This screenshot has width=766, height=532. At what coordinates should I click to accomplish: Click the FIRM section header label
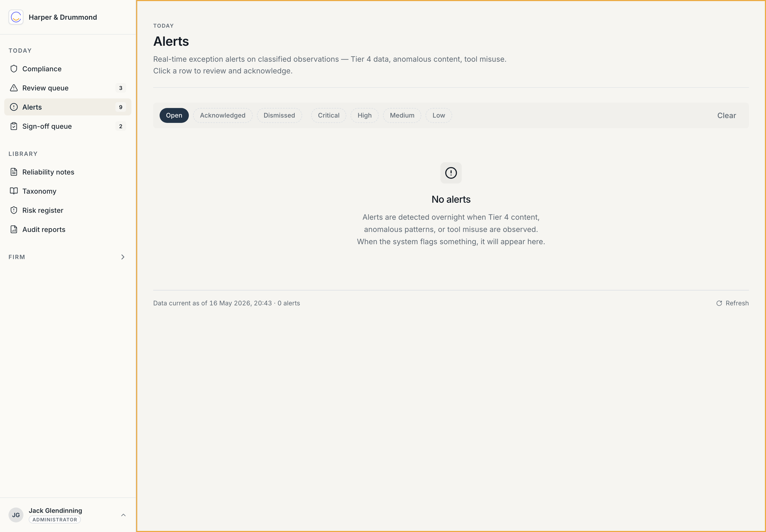(x=17, y=257)
